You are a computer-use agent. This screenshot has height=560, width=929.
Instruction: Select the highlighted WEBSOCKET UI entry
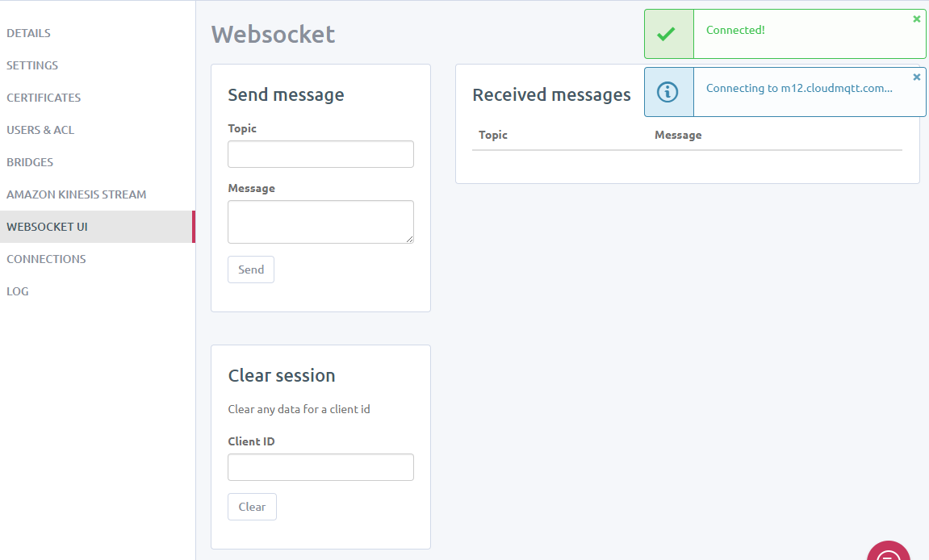pyautogui.click(x=46, y=227)
